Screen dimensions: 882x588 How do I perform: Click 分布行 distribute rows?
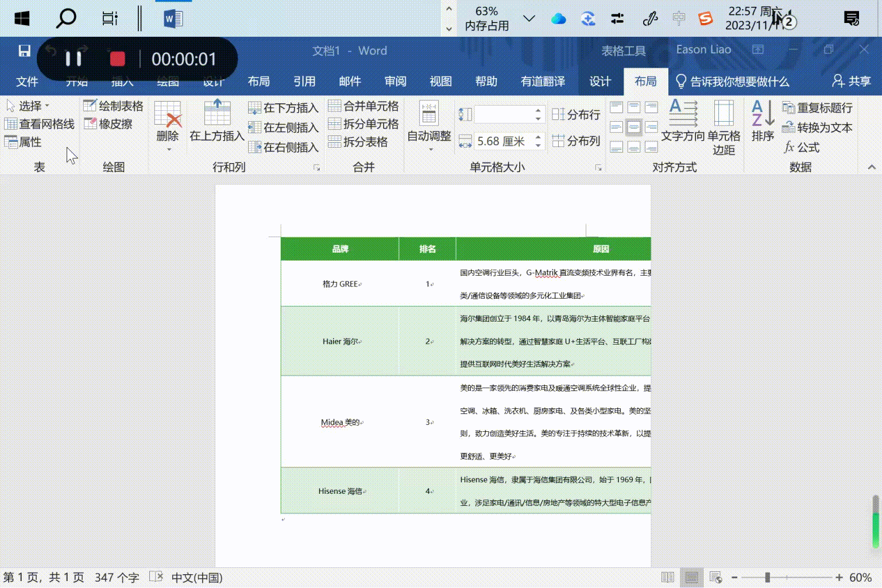pyautogui.click(x=576, y=114)
